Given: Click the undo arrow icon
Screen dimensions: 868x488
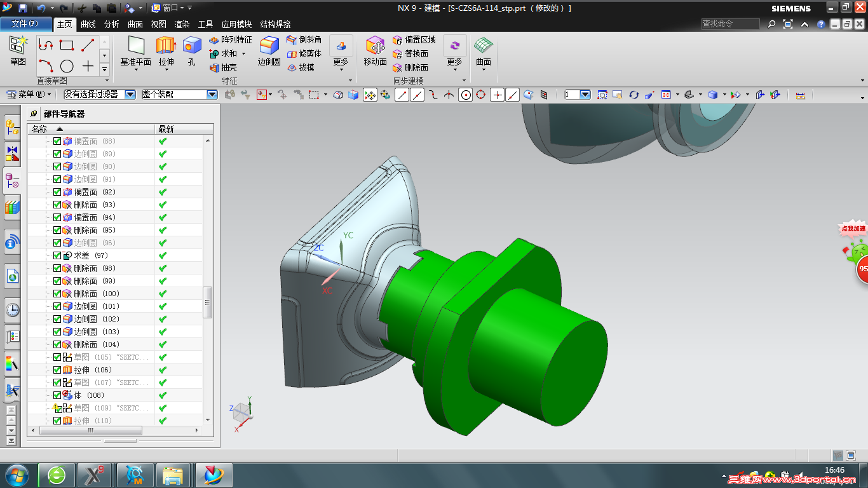Looking at the screenshot, I should tap(41, 8).
